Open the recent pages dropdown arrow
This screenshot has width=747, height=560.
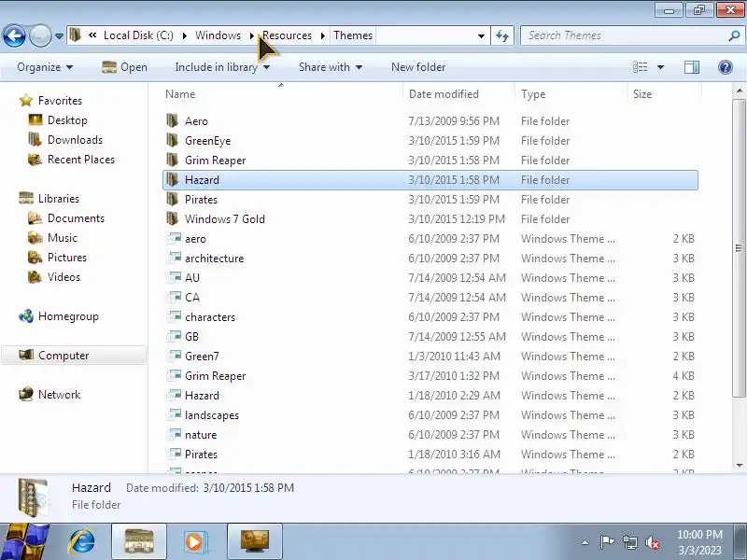59,35
